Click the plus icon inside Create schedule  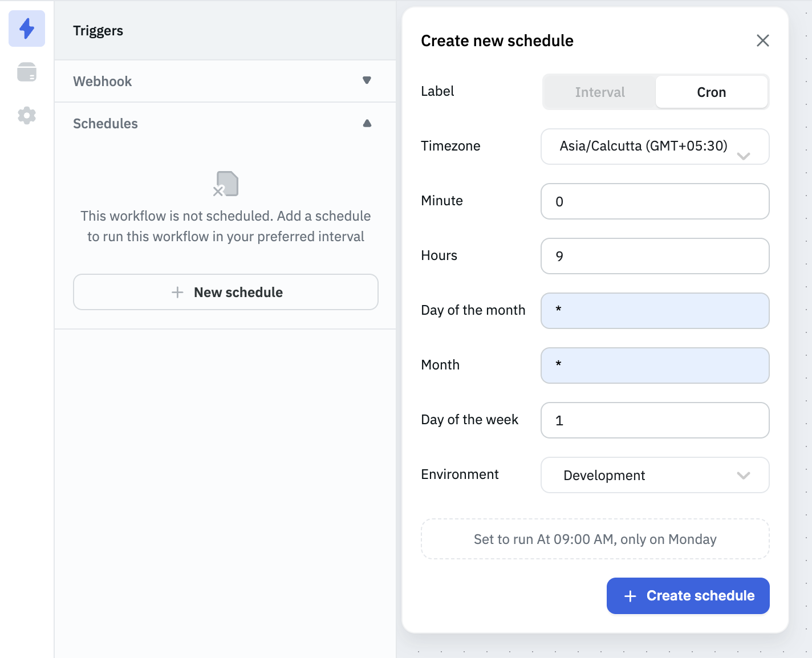click(630, 595)
